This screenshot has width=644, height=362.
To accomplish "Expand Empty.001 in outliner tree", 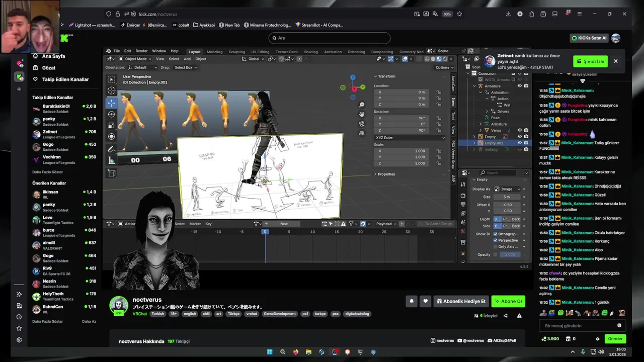I will point(474,143).
